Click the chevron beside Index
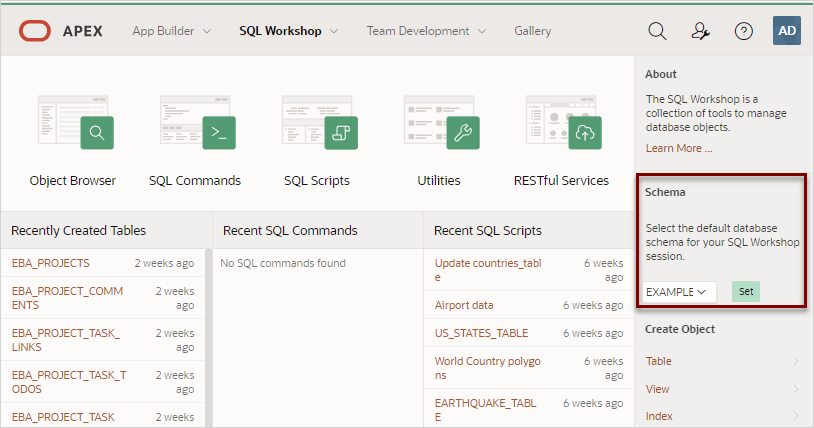814x428 pixels. click(x=796, y=416)
